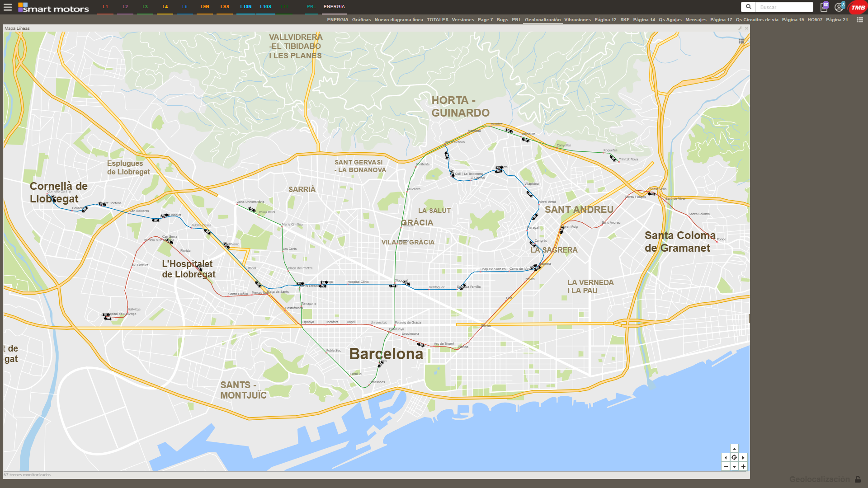Select the L4 line tab
This screenshot has width=868, height=488.
(x=165, y=7)
